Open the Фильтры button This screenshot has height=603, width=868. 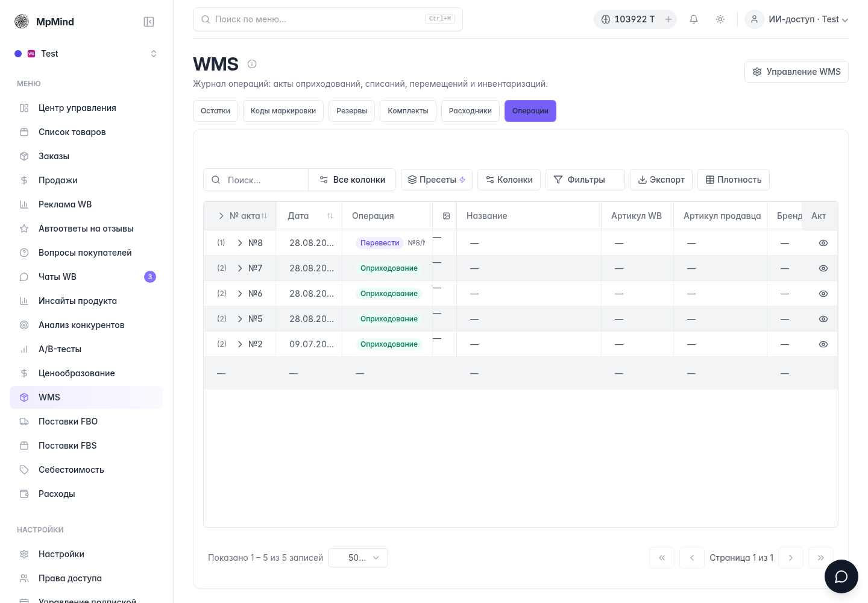(585, 180)
